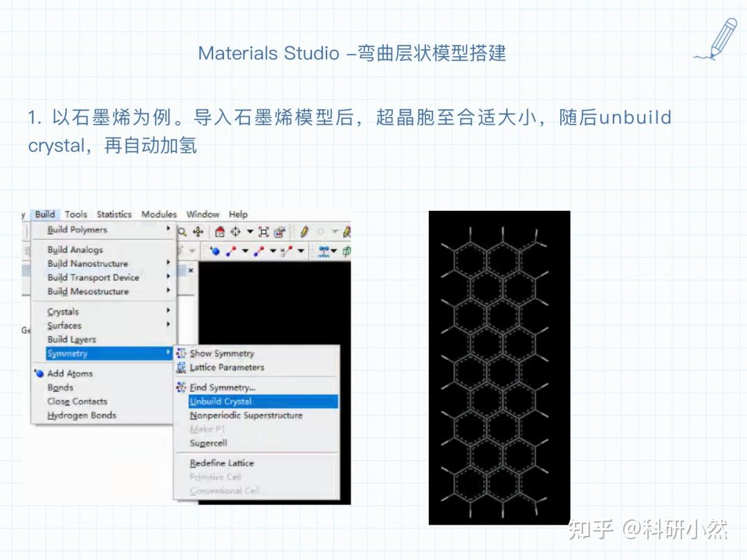Screen dimensions: 747x560
Task: Reset the view with the Home icon
Action: pos(220,231)
